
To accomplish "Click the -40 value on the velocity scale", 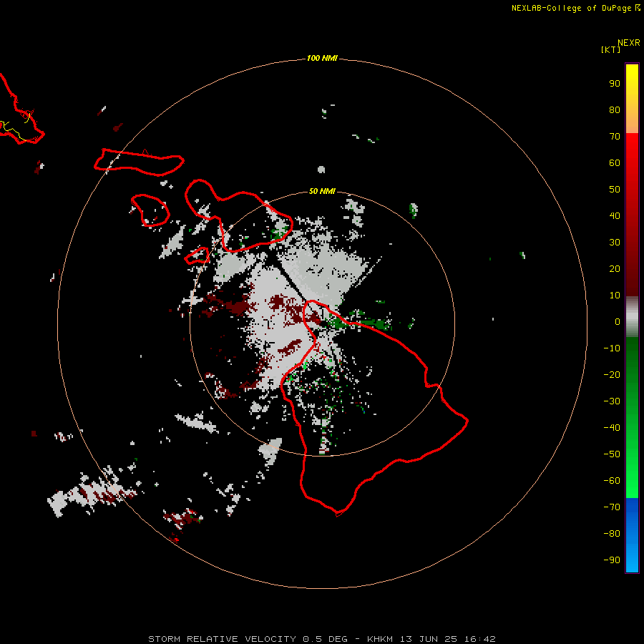I will [612, 428].
